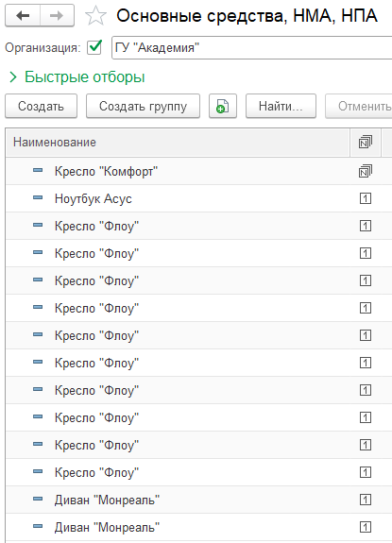Viewport: 392px width, 543px height.
Task: Click the organization field ГУ "Академия"
Action: point(252,47)
